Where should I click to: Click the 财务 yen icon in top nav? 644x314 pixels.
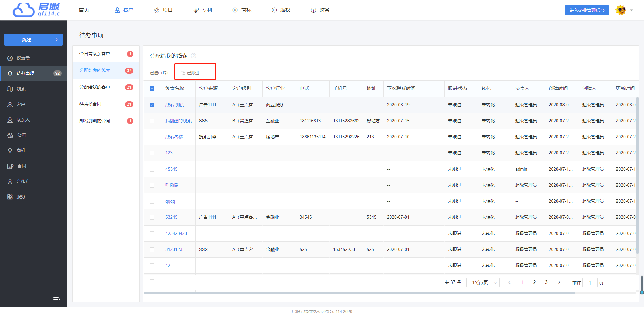(x=314, y=10)
